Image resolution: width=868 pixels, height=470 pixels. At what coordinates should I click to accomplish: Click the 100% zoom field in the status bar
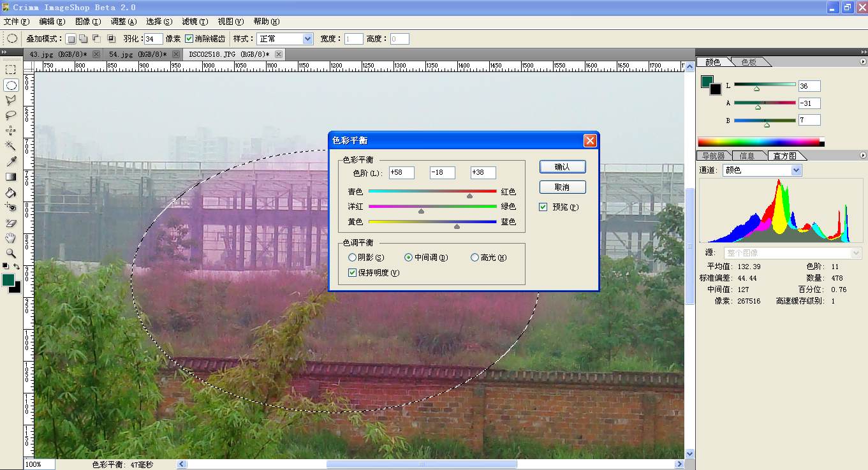[x=39, y=464]
